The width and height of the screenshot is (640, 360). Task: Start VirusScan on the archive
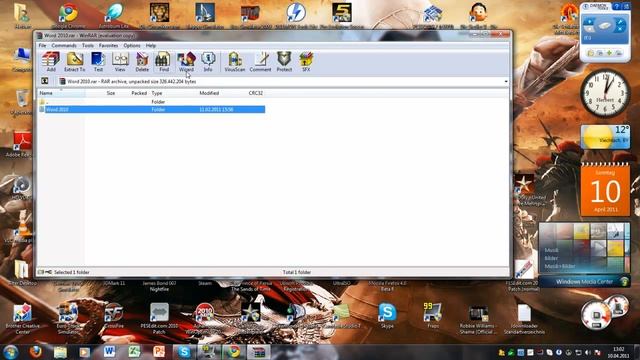click(x=235, y=62)
